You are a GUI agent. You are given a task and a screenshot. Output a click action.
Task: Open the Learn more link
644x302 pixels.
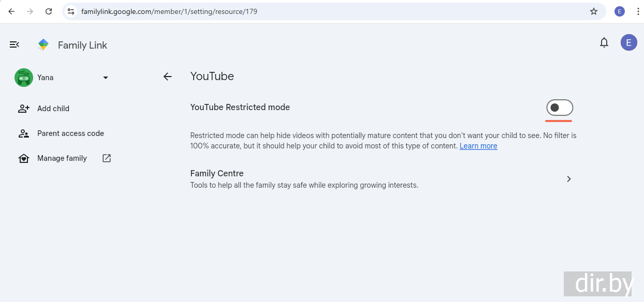[478, 146]
